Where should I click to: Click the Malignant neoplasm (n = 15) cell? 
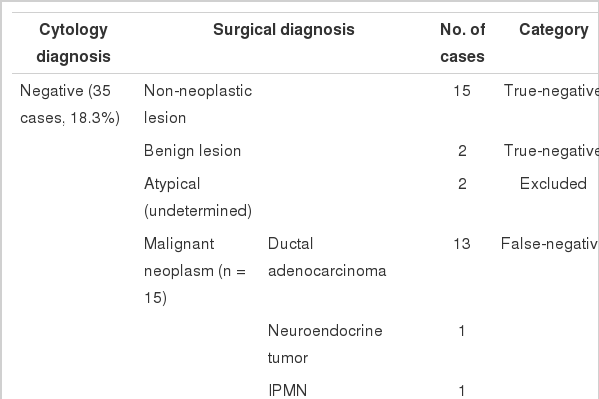point(195,271)
